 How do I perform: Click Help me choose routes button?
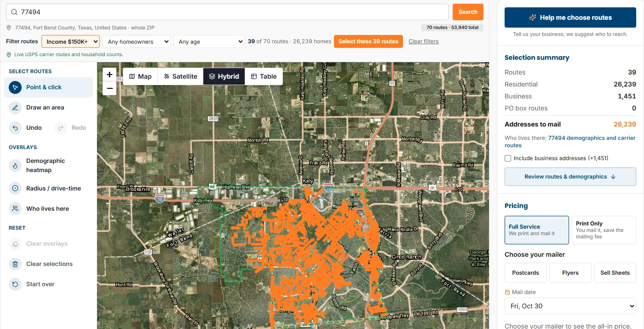(x=570, y=17)
